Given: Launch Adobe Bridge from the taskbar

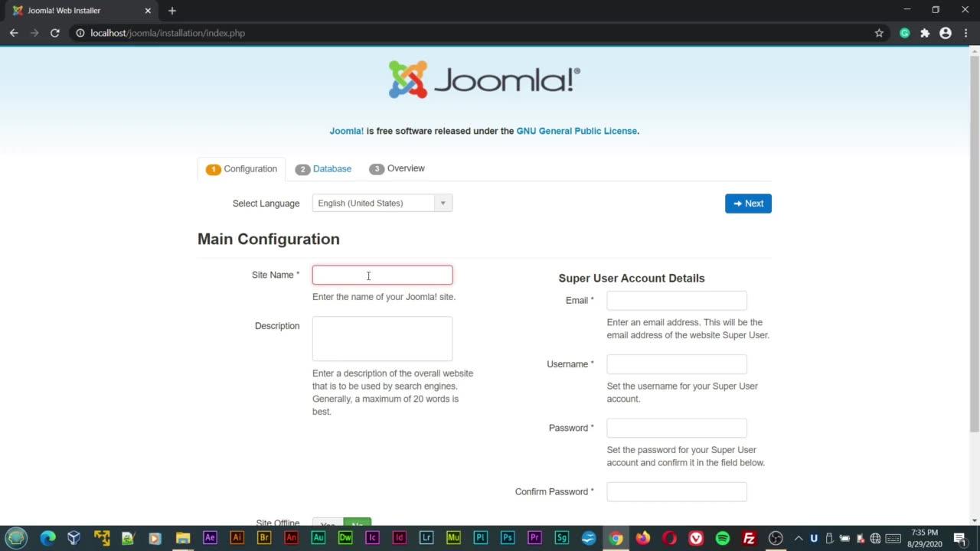Looking at the screenshot, I should pos(264,538).
